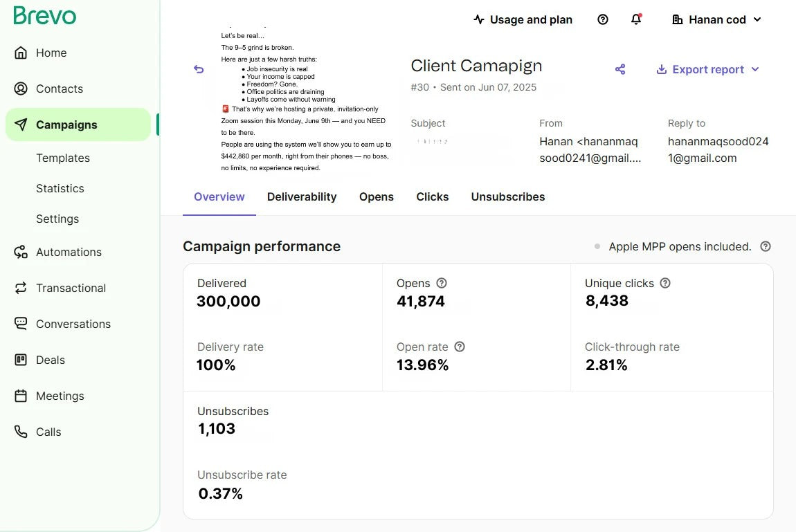Open the help icon in the top bar
The height and width of the screenshot is (532, 796).
[x=602, y=19]
